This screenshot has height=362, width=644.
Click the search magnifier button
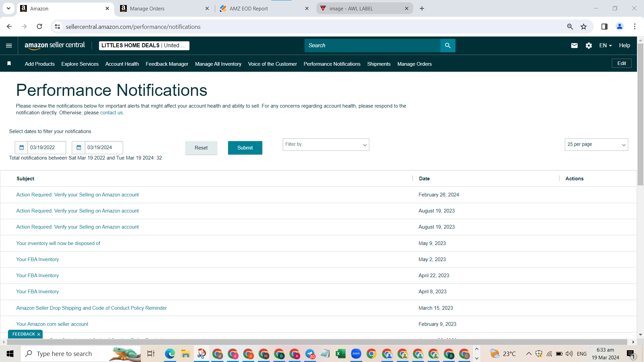point(448,46)
